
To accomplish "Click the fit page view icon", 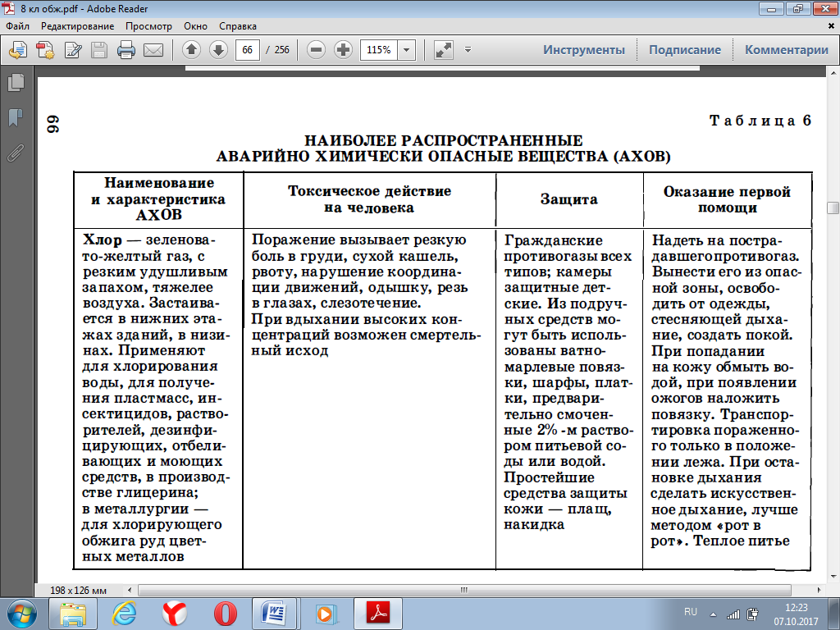I will [x=444, y=50].
